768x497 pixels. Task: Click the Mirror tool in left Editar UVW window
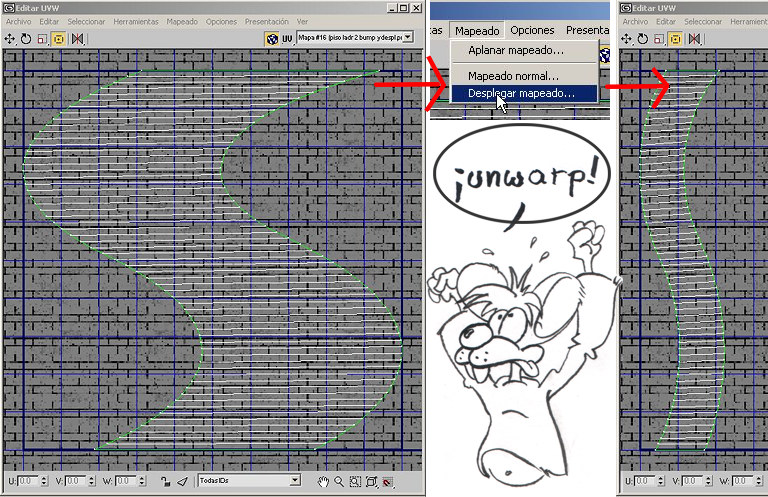coord(77,39)
